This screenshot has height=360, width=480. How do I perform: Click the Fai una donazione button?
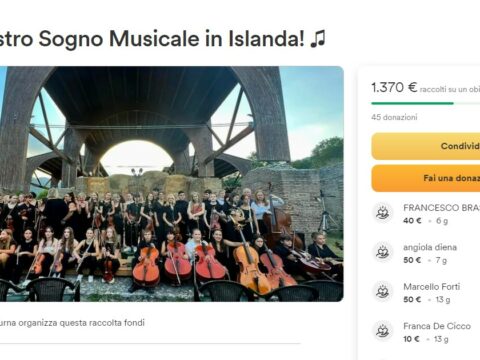[x=426, y=178]
